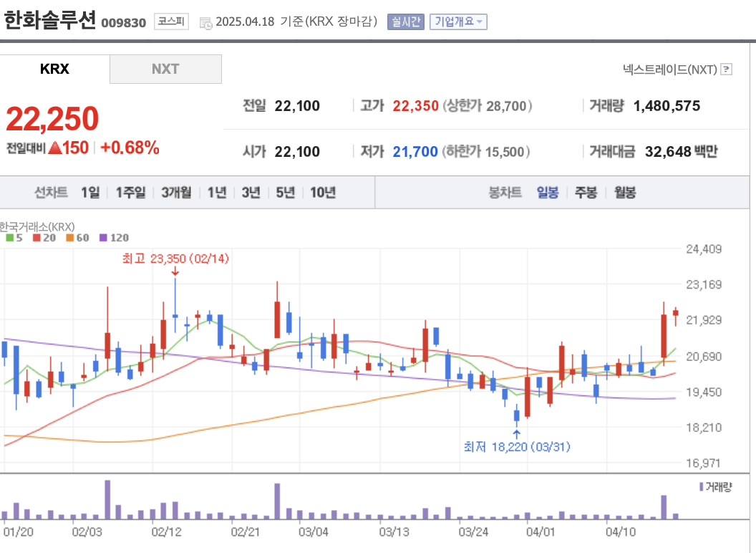This screenshot has height=553, width=756.
Task: Select the 1년 chart period
Action: pyautogui.click(x=216, y=192)
